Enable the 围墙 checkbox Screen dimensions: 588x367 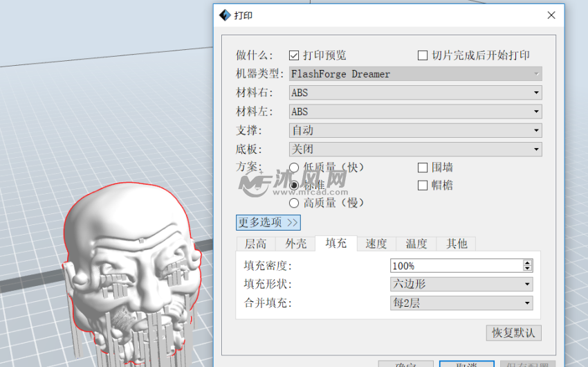(423, 168)
